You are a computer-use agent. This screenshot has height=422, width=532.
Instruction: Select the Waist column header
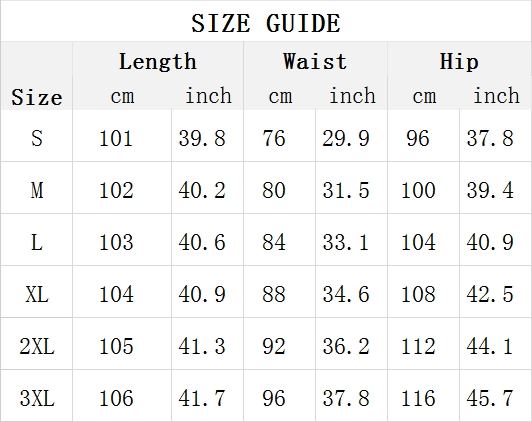pos(315,61)
